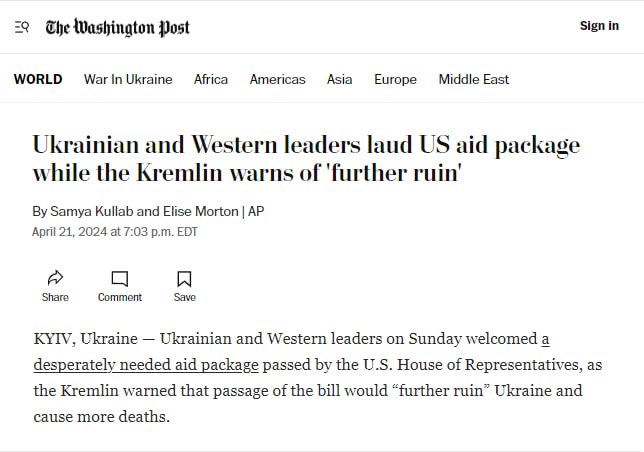Save article with the bookmark icon
The width and height of the screenshot is (644, 452).
coord(184,279)
